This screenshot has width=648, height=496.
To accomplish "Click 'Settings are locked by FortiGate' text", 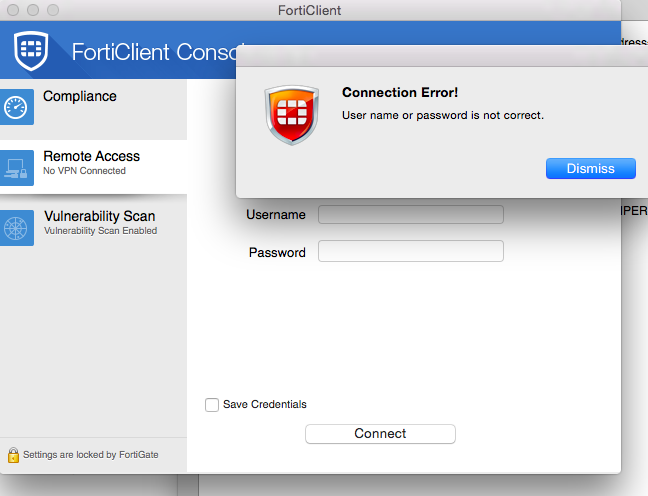I will point(90,455).
